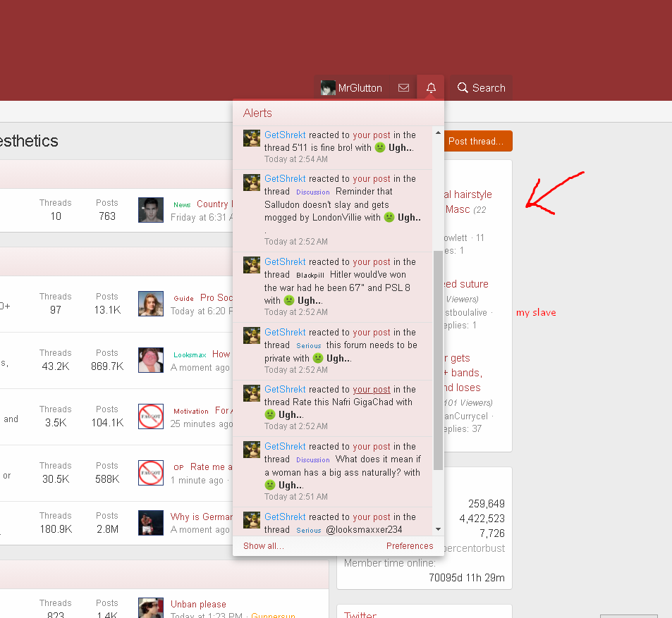Open MrGlutton account menu
The height and width of the screenshot is (618, 672).
352,88
